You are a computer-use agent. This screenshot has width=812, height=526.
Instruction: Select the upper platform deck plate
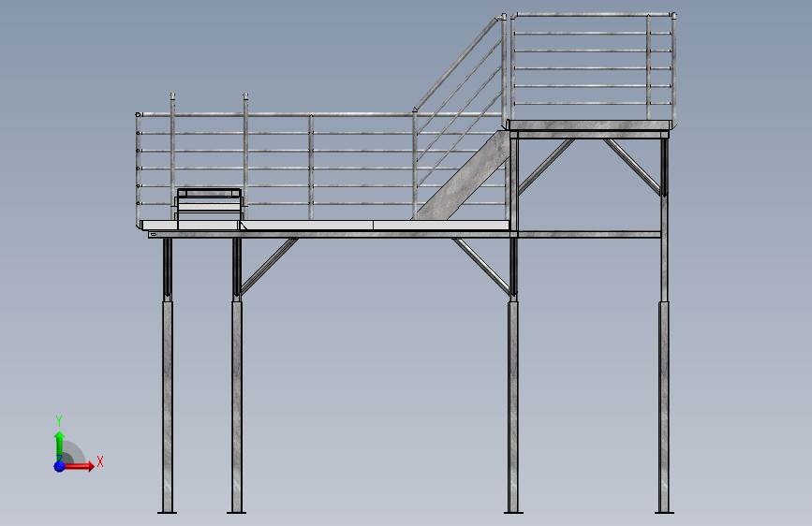[x=589, y=125]
